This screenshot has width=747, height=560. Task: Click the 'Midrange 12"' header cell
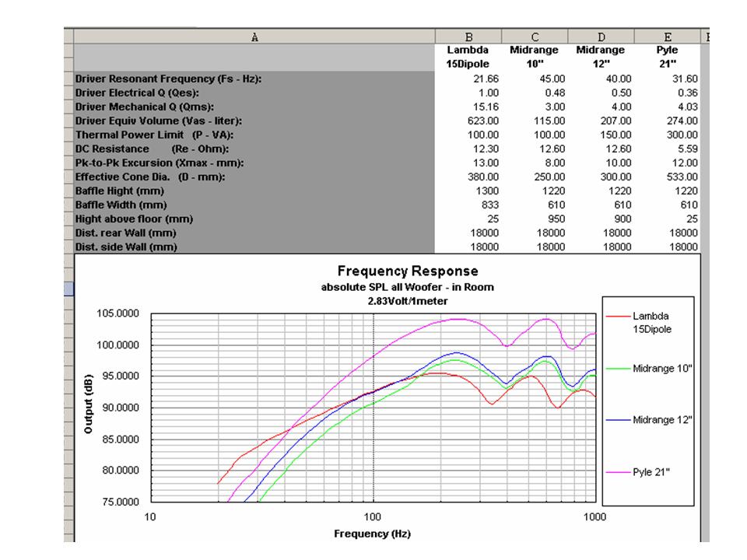[x=600, y=57]
